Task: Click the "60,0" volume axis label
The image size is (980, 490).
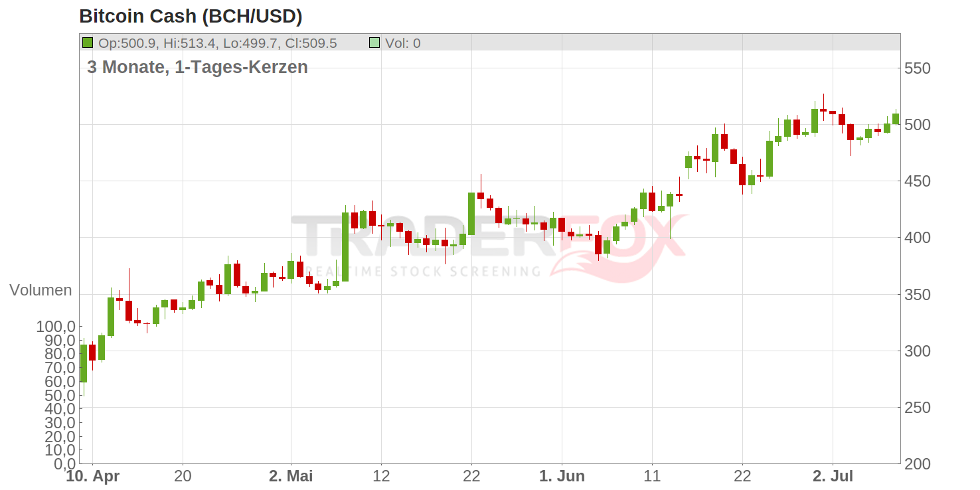Action: pos(59,382)
